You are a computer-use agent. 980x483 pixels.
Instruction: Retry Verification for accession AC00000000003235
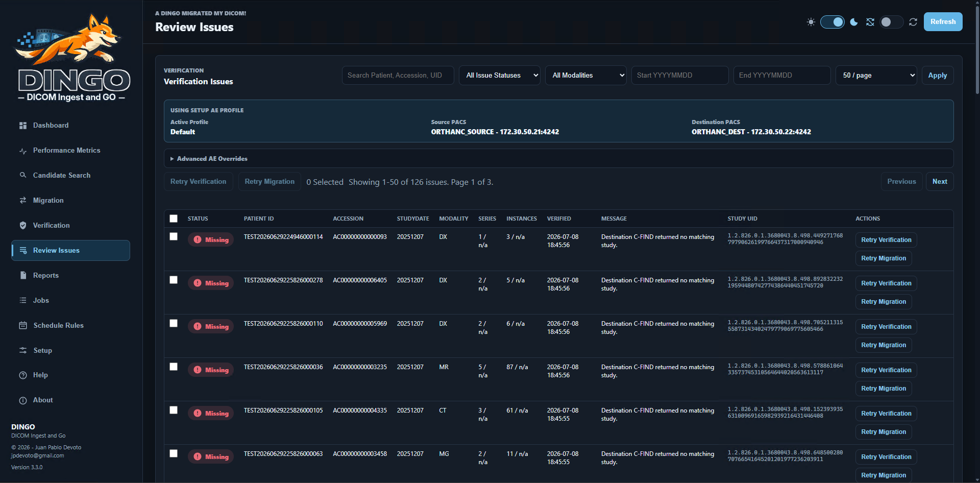pos(886,370)
